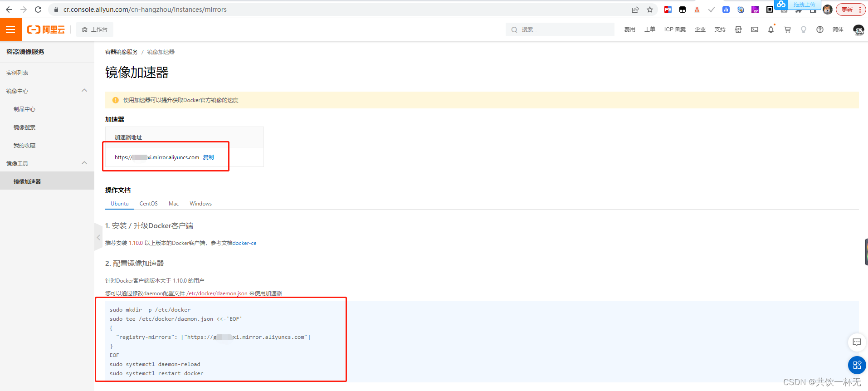868x391 pixels.
Task: Switch to the Windows tab
Action: tap(200, 204)
